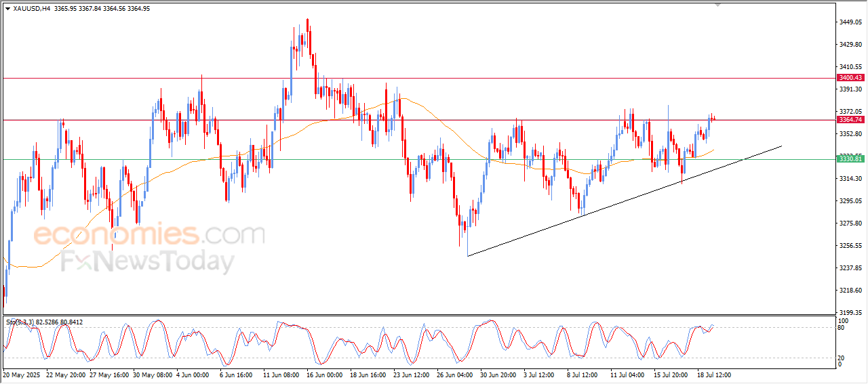Click the 3295.05 price axis value
The width and height of the screenshot is (868, 384).
850,201
